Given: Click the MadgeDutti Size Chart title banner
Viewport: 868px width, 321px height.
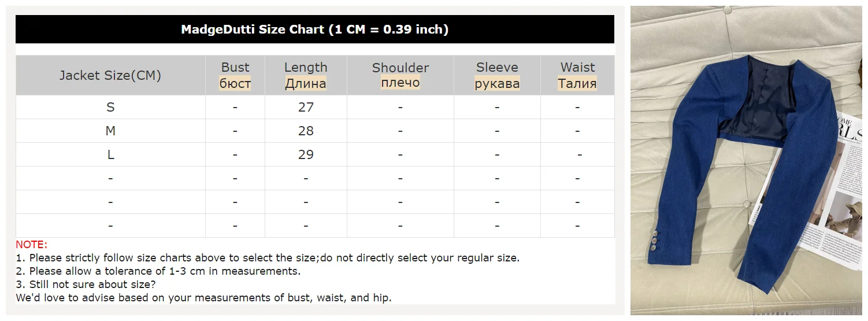Looking at the screenshot, I should 314,29.
